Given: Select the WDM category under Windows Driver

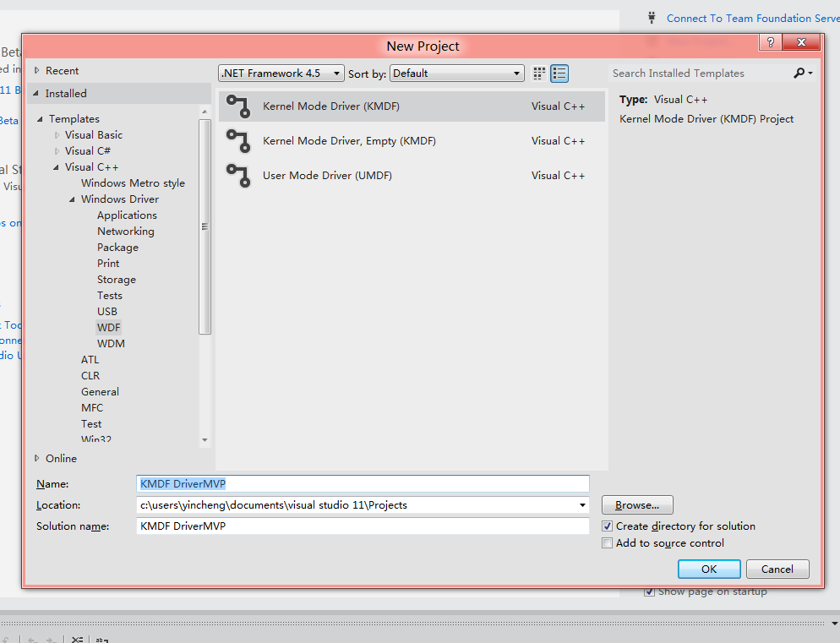Looking at the screenshot, I should 111,343.
